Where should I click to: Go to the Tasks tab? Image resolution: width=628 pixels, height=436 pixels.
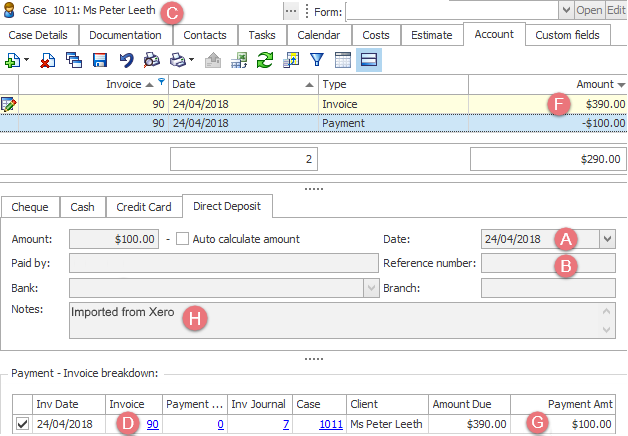(262, 35)
